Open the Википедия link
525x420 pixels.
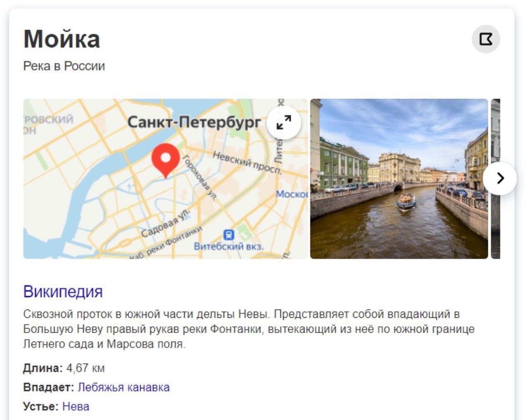pyautogui.click(x=63, y=291)
